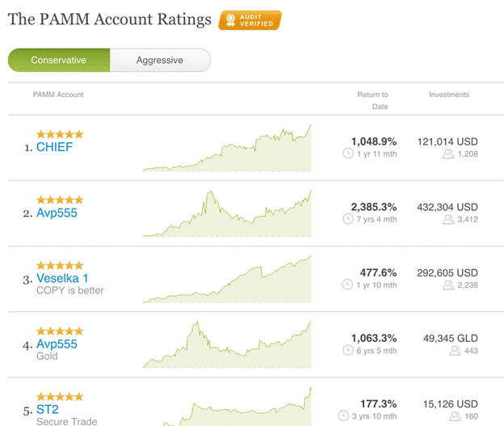Click the clock icon beside 1 yr 11 mth

click(348, 154)
